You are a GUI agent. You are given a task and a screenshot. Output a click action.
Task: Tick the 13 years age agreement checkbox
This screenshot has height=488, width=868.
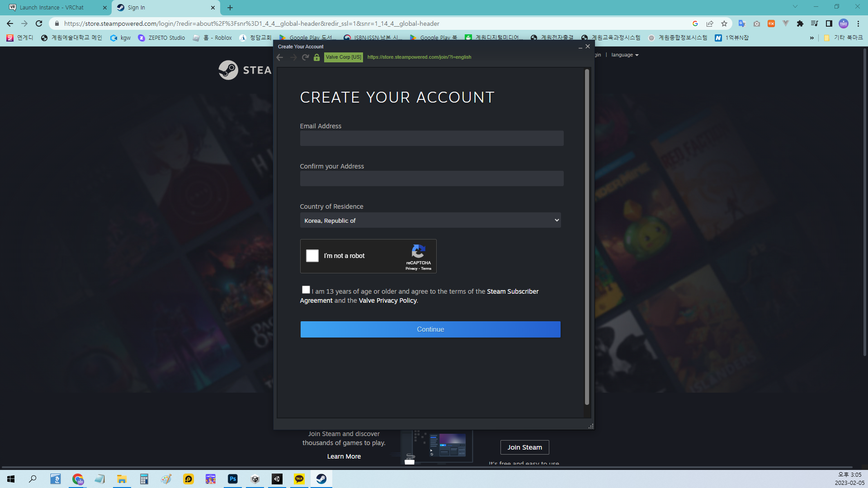306,290
